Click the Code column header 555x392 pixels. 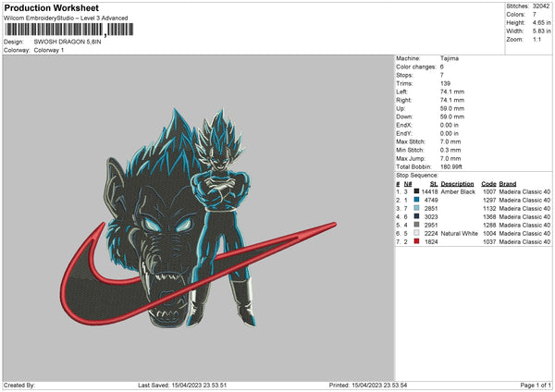click(488, 184)
